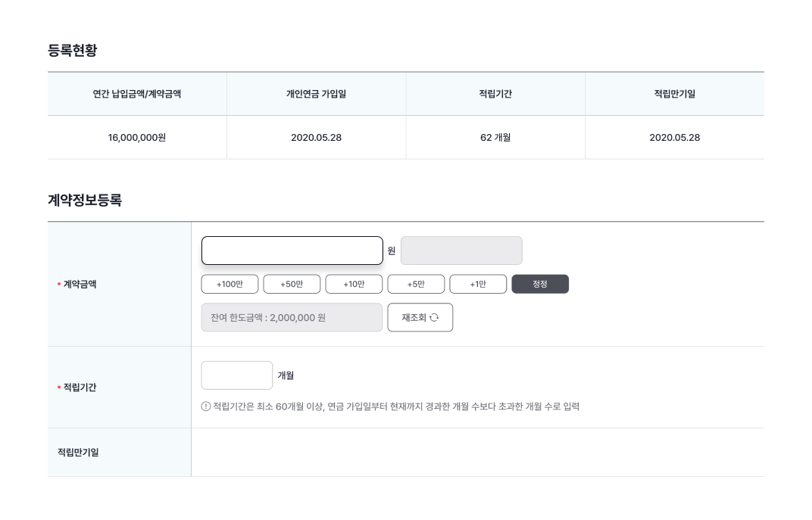Click the 62 개월 cell

pyautogui.click(x=495, y=137)
